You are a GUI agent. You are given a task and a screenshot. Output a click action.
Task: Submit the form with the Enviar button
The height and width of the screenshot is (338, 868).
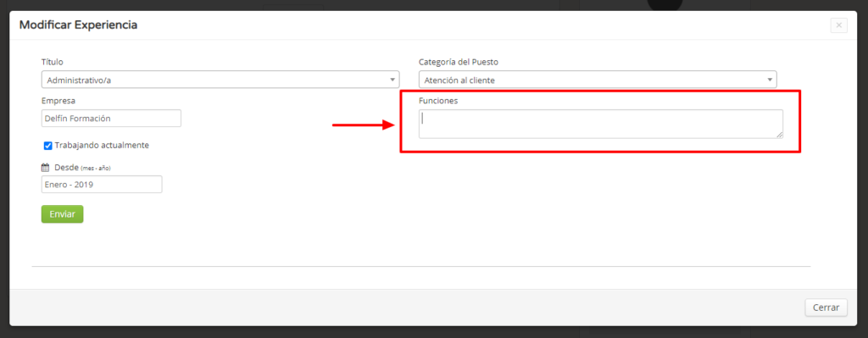tap(62, 214)
